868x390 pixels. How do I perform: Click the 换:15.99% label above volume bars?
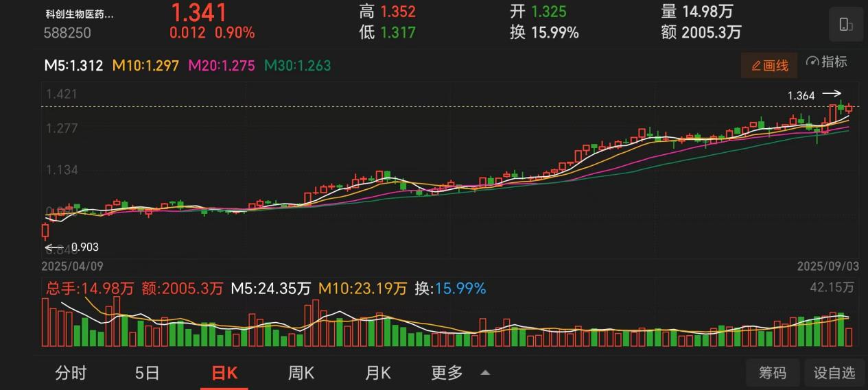[x=450, y=289]
